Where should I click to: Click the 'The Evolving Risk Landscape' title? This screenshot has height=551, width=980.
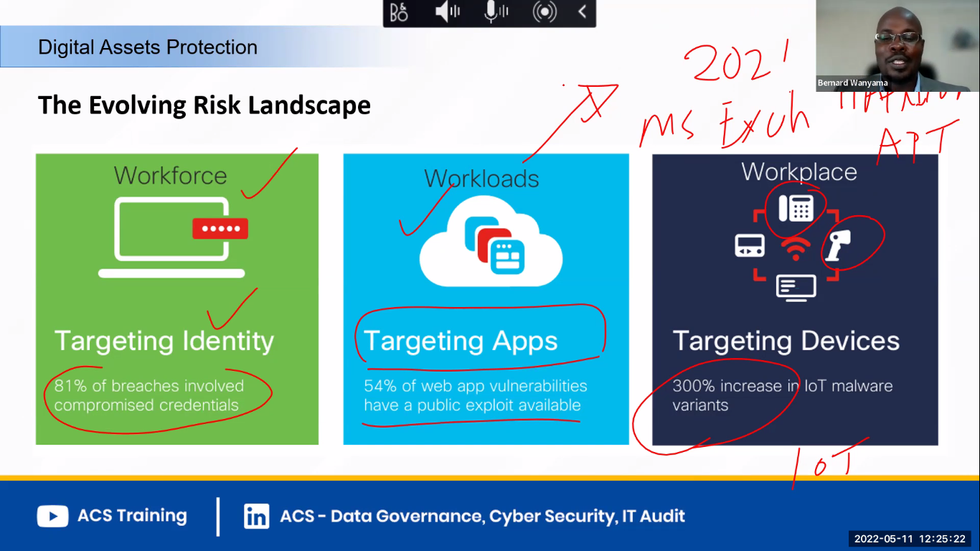tap(204, 105)
